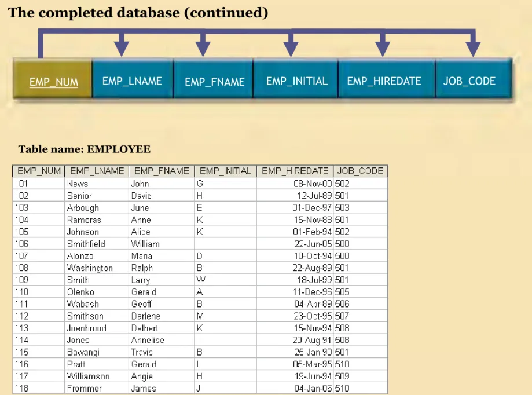Click the EMP_HIREDATE box in dependency diagram
Viewport: 532px width, 395px height.
387,78
